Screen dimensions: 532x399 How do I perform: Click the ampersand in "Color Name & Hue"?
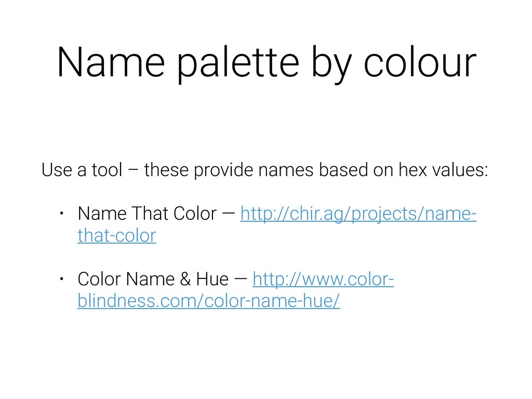click(x=185, y=280)
